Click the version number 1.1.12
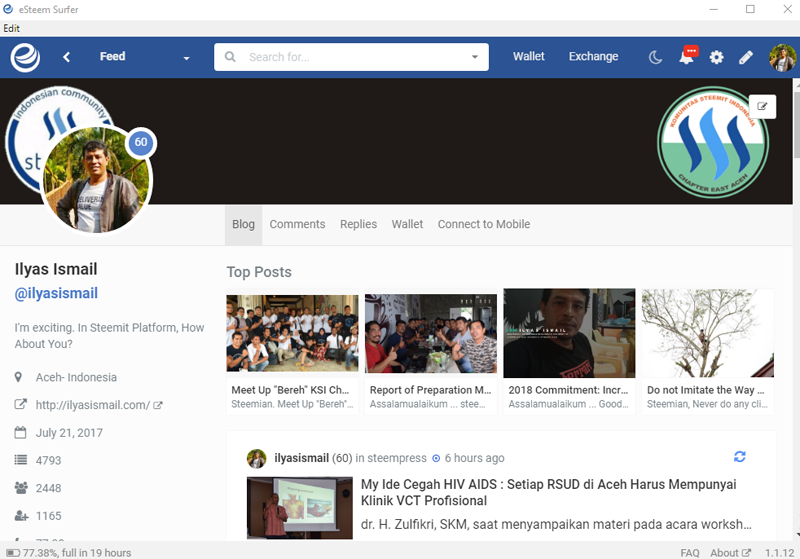Image resolution: width=800 pixels, height=559 pixels. coord(779,553)
